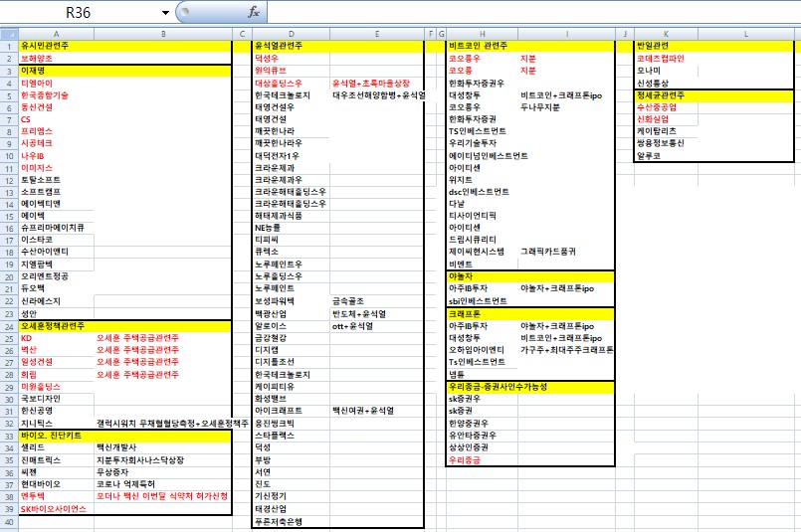Click the cell '가구주+최대주주크래프톤'
801x532 pixels.
[566, 350]
